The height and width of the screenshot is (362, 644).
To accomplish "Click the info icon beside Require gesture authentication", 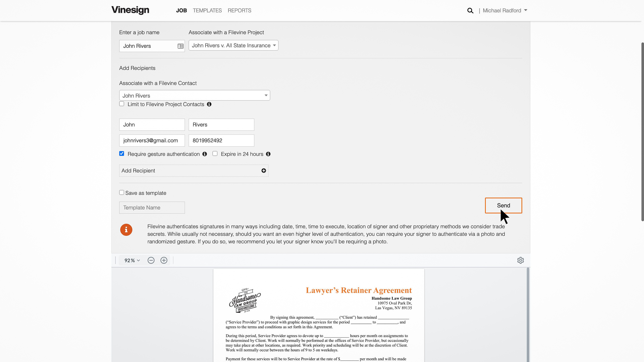I will [204, 154].
